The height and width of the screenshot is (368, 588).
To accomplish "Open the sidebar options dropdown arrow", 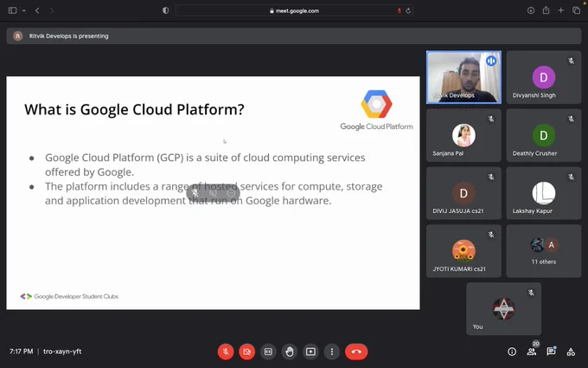I will click(24, 10).
